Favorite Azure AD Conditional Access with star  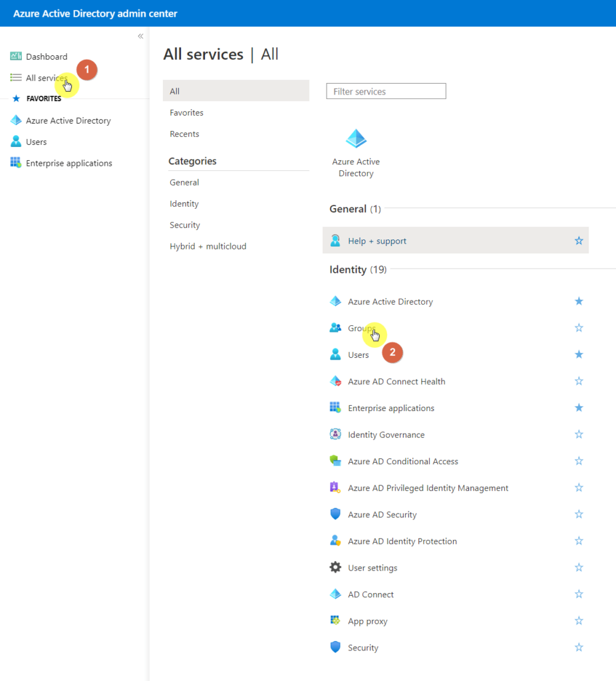point(579,461)
